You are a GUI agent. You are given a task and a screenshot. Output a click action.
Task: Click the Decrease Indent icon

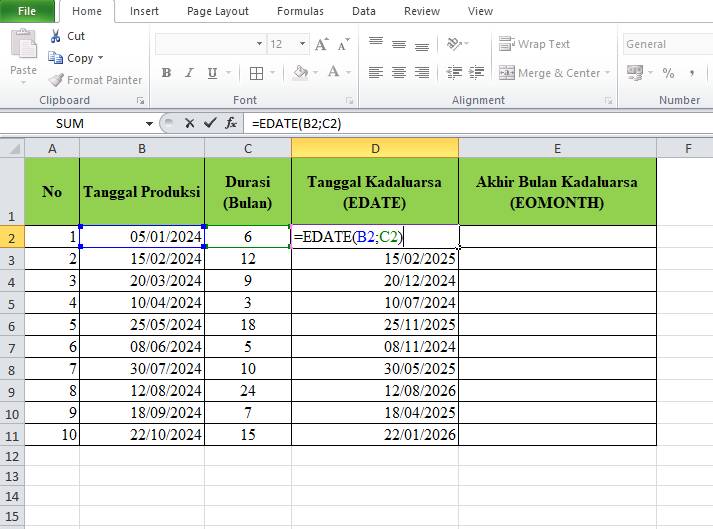454,73
